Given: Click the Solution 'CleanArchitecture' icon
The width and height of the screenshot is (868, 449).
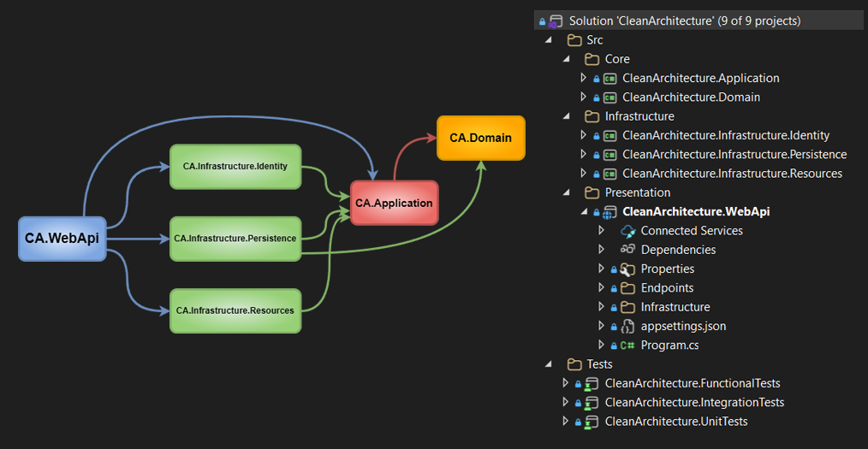Looking at the screenshot, I should click(x=556, y=21).
